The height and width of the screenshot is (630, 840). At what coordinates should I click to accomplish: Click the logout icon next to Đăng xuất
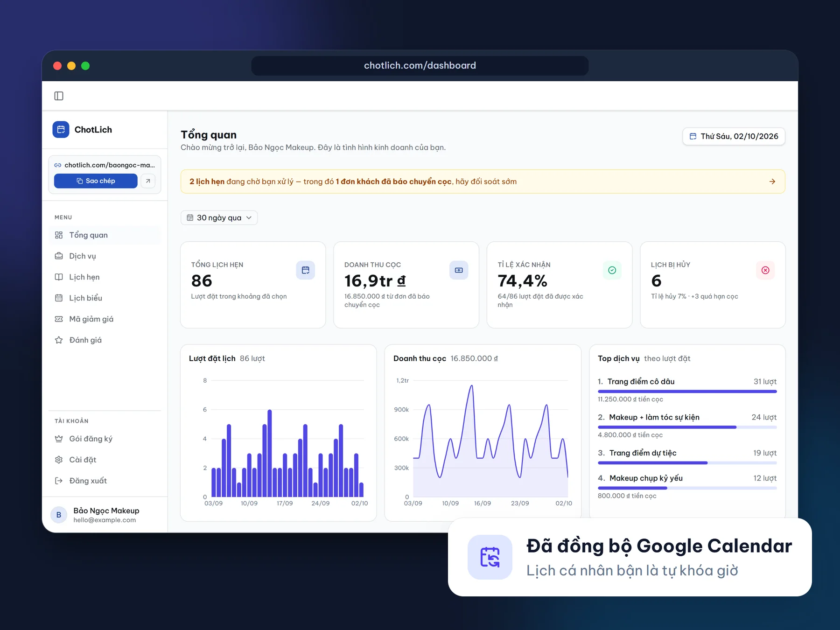59,481
